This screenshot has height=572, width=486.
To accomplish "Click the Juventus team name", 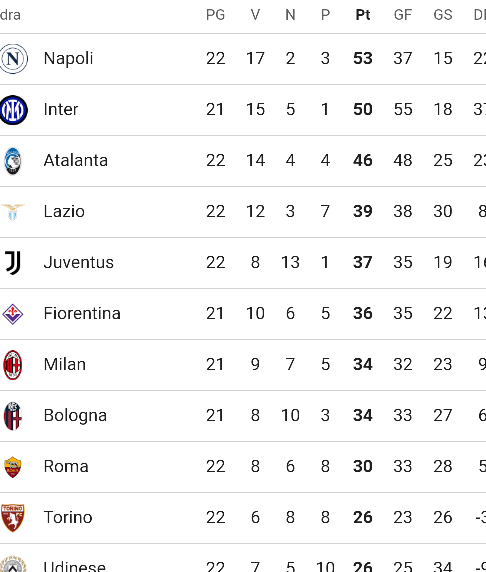I will [79, 262].
